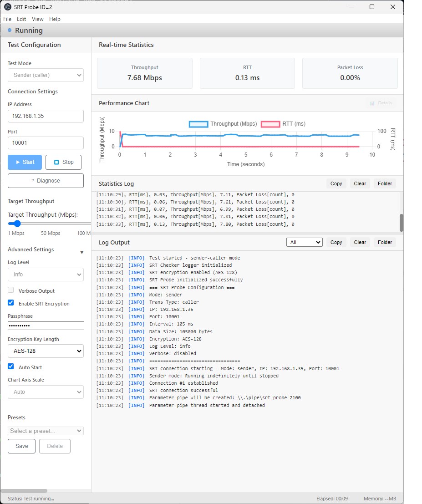
Task: Open the View menu
Action: point(38,19)
